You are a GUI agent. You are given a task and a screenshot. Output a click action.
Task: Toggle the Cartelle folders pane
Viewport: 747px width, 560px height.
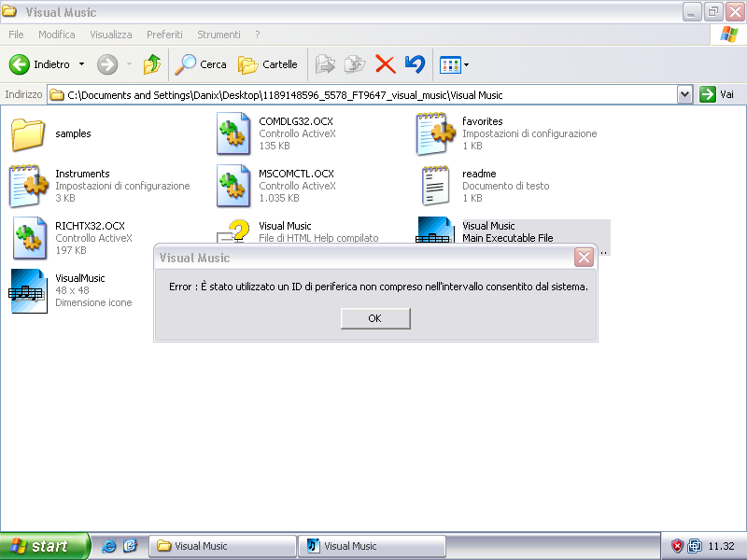(x=268, y=64)
